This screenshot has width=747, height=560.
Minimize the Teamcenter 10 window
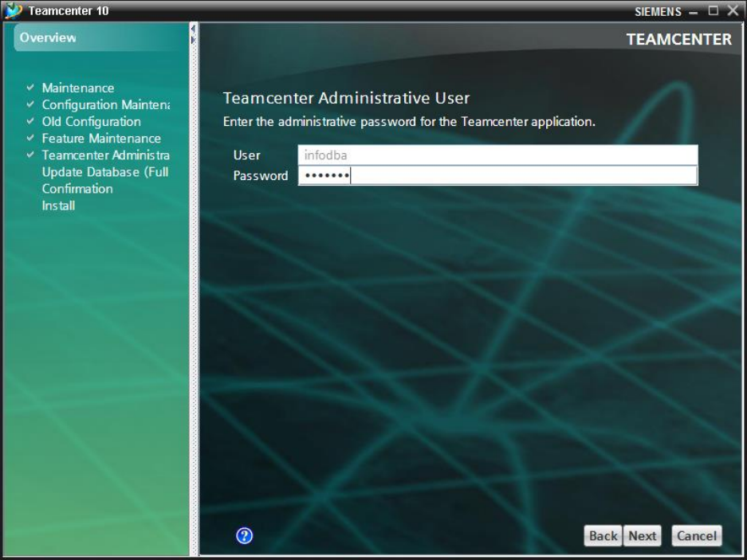[694, 12]
